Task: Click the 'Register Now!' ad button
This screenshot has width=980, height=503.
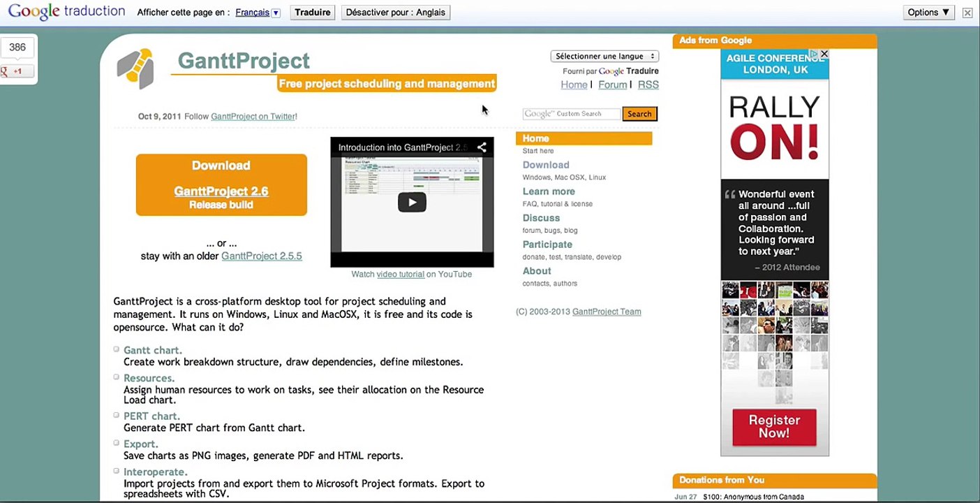Action: pos(774,427)
